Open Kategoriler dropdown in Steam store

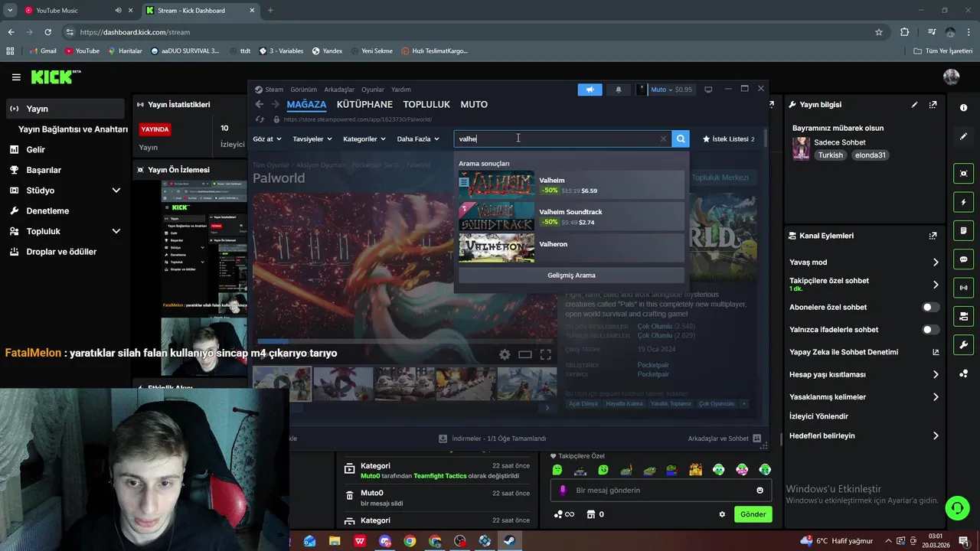(x=364, y=139)
